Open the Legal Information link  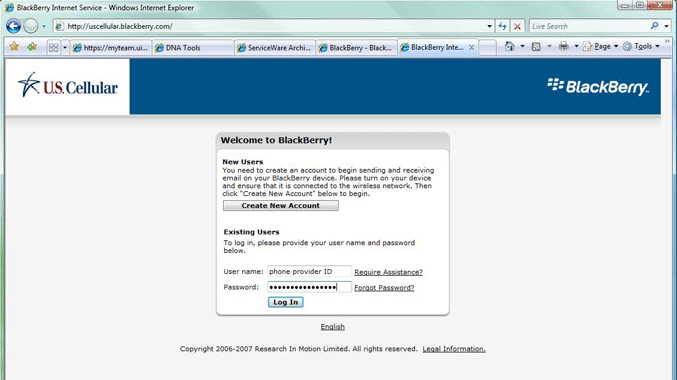(454, 349)
